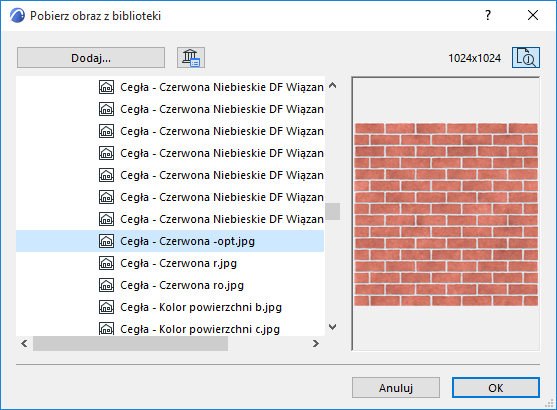This screenshot has width=557, height=410.
Task: Click horizontal scroll left arrow
Action: 24,344
